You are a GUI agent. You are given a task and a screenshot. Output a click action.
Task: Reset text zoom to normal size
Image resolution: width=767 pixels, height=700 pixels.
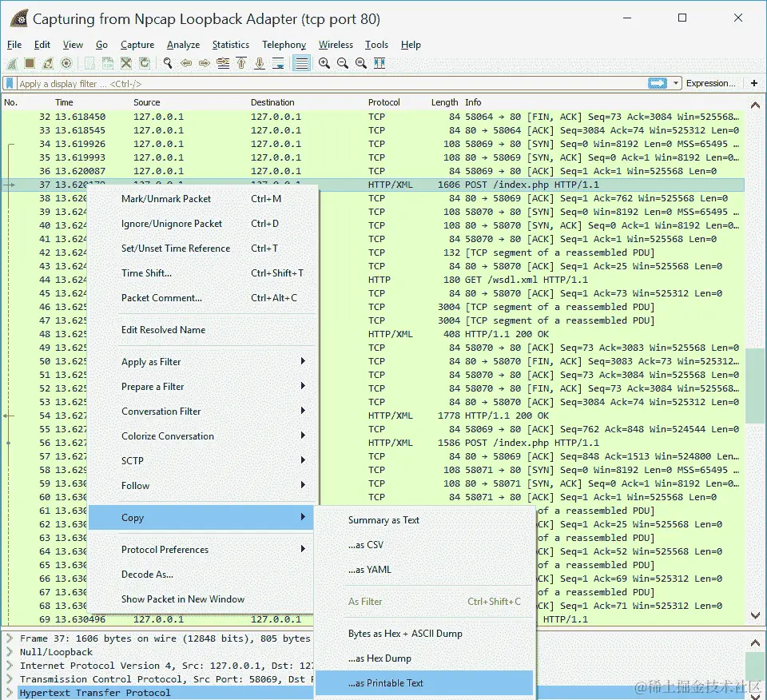click(x=361, y=63)
